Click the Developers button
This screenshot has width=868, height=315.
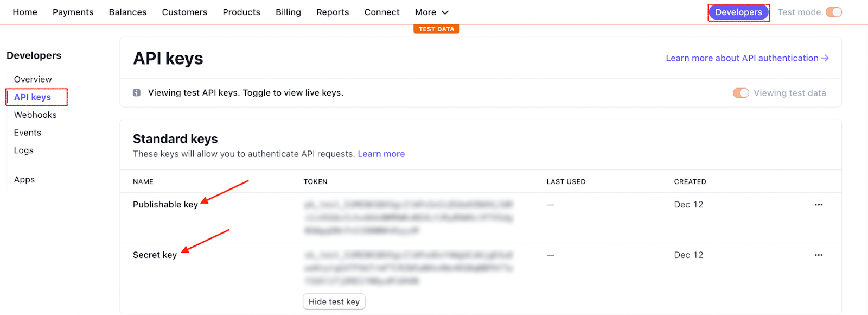point(738,12)
